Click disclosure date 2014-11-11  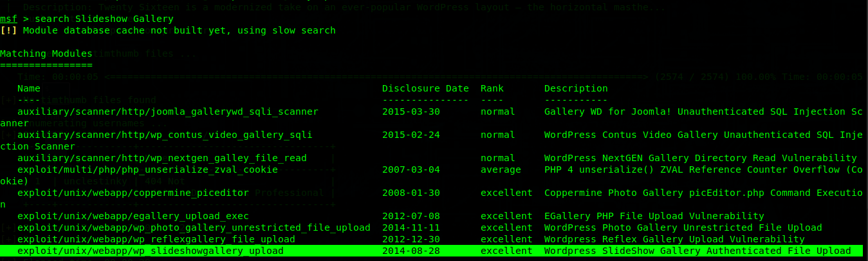point(411,227)
